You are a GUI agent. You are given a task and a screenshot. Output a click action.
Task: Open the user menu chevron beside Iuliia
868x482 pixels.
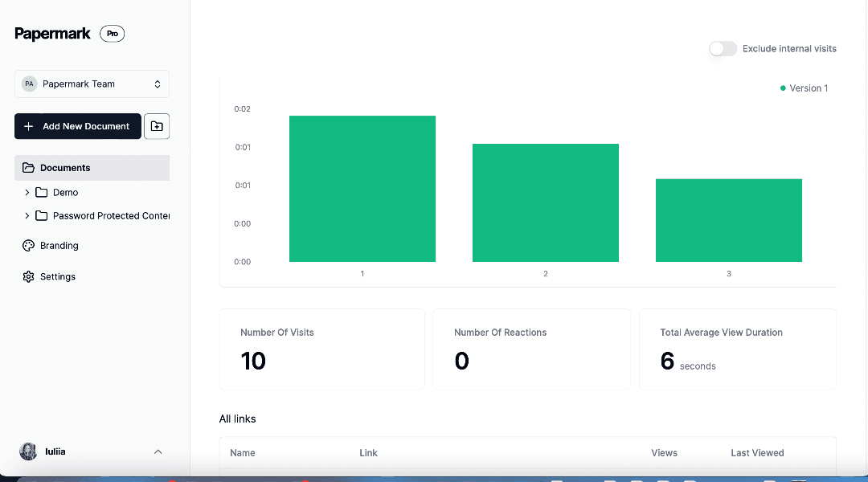[158, 451]
